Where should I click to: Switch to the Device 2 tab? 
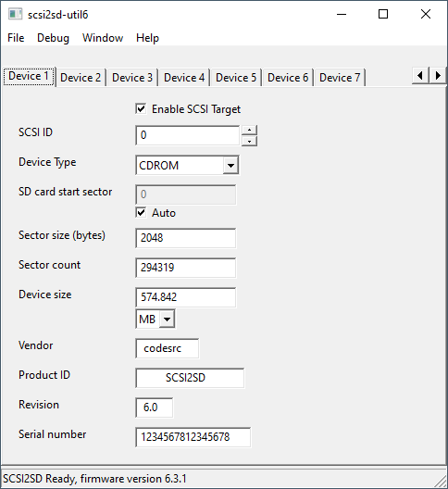click(81, 78)
